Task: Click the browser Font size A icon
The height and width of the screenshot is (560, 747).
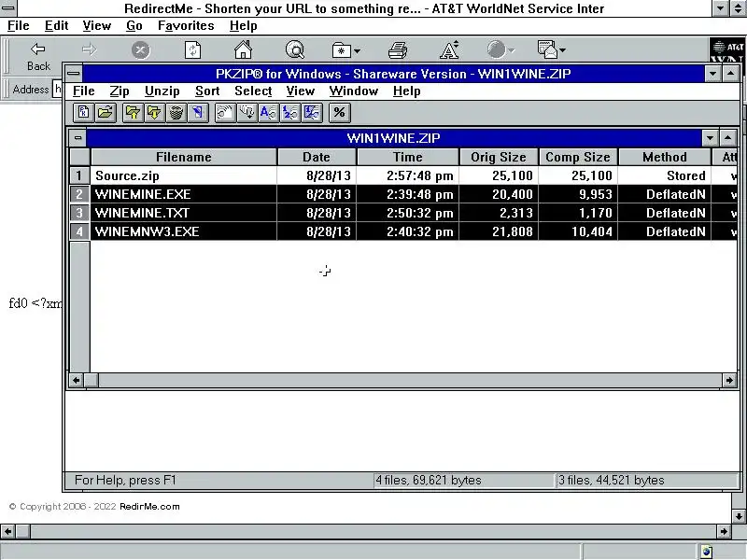Action: (449, 49)
